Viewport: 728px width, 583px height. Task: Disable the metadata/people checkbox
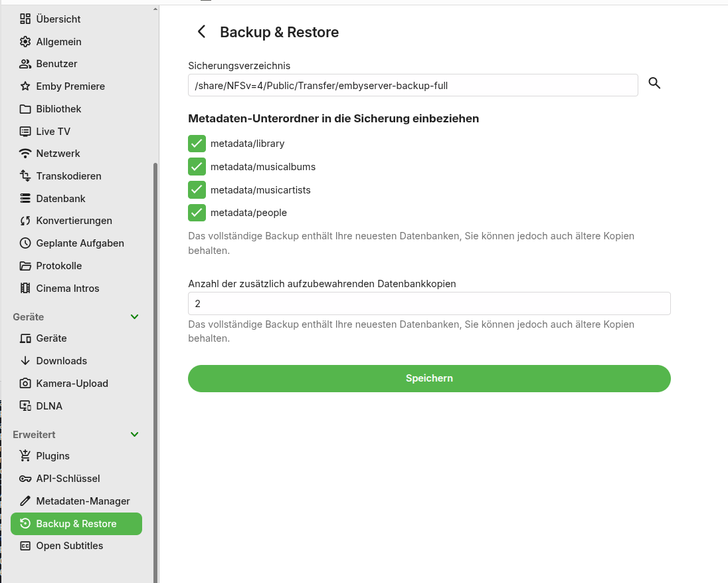tap(197, 213)
